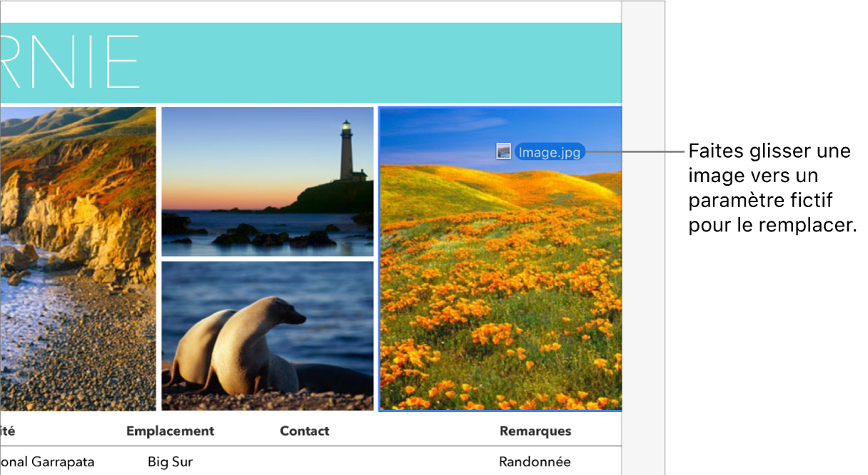Screen dimensions: 868x475
Task: Click the Contact column header
Action: click(x=304, y=431)
